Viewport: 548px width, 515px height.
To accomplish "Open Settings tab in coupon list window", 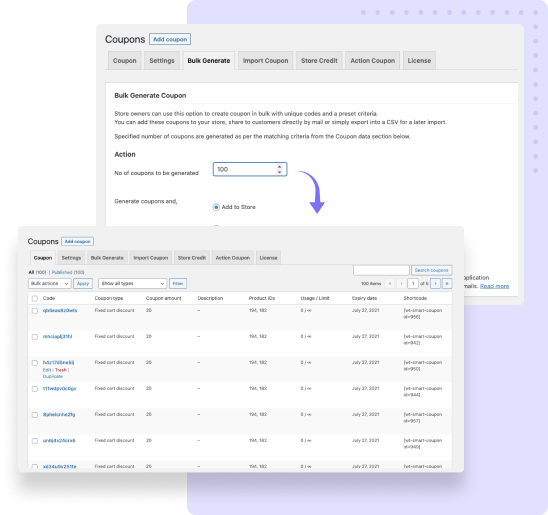I will point(71,258).
